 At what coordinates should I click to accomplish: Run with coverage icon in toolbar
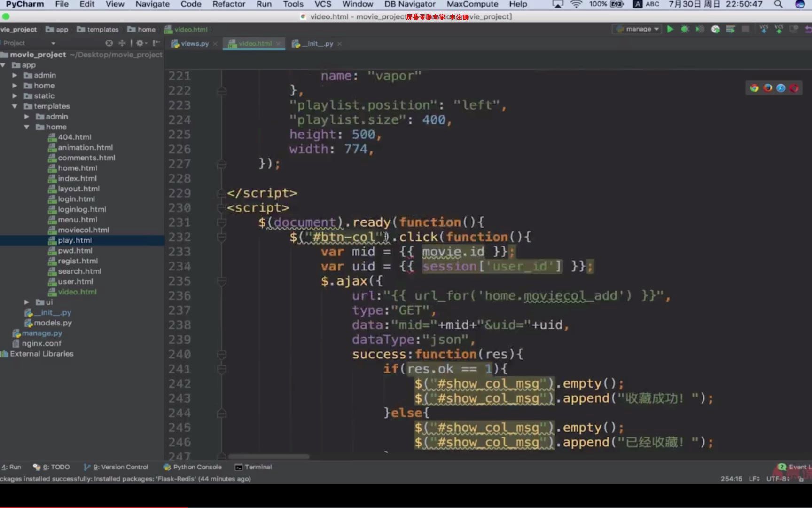click(x=700, y=29)
